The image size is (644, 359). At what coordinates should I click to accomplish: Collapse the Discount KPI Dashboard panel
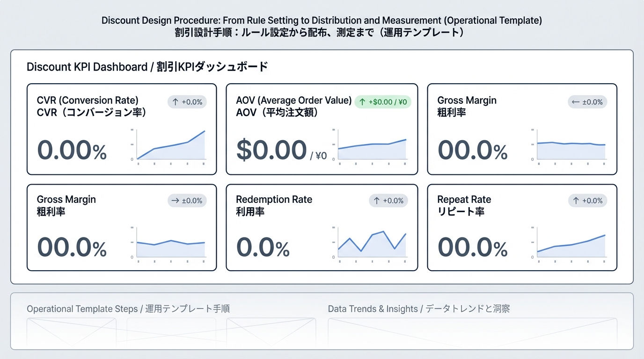(147, 66)
